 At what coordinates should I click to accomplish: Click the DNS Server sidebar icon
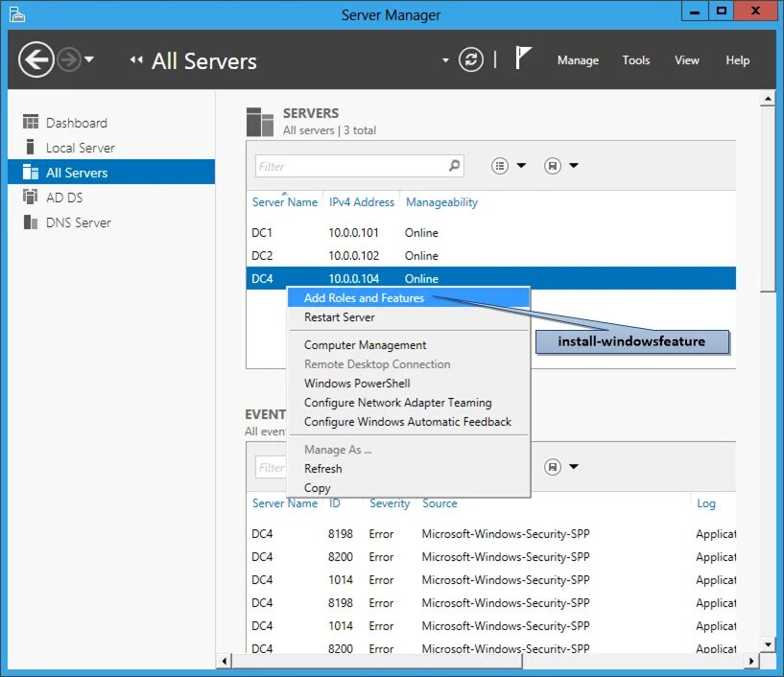30,222
